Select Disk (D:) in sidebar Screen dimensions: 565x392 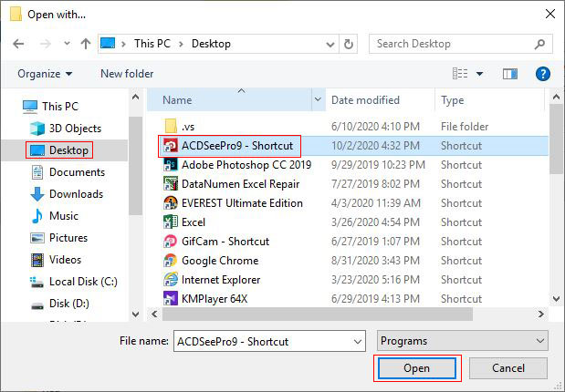click(60, 304)
